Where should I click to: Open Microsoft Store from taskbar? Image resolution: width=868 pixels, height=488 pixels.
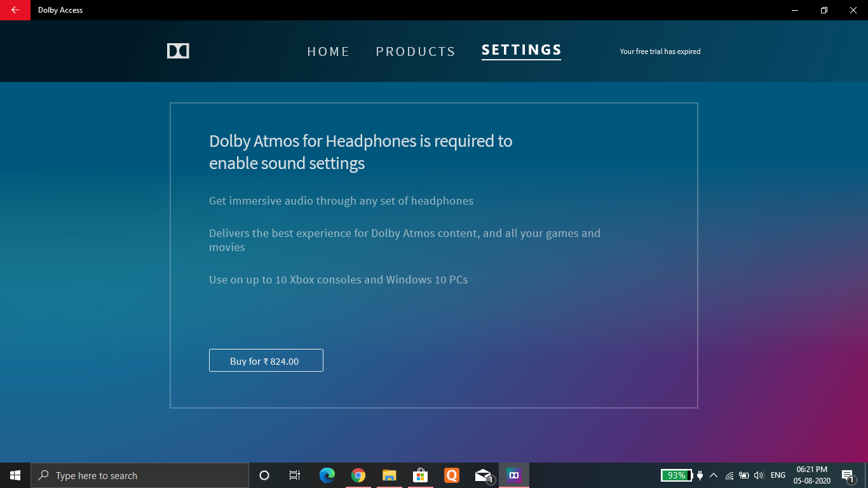[x=420, y=475]
